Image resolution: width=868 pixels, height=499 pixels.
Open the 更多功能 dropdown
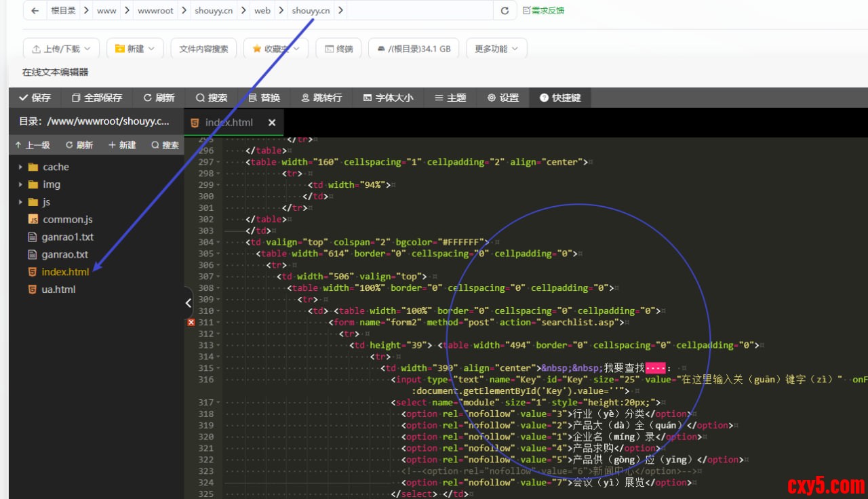click(x=496, y=49)
